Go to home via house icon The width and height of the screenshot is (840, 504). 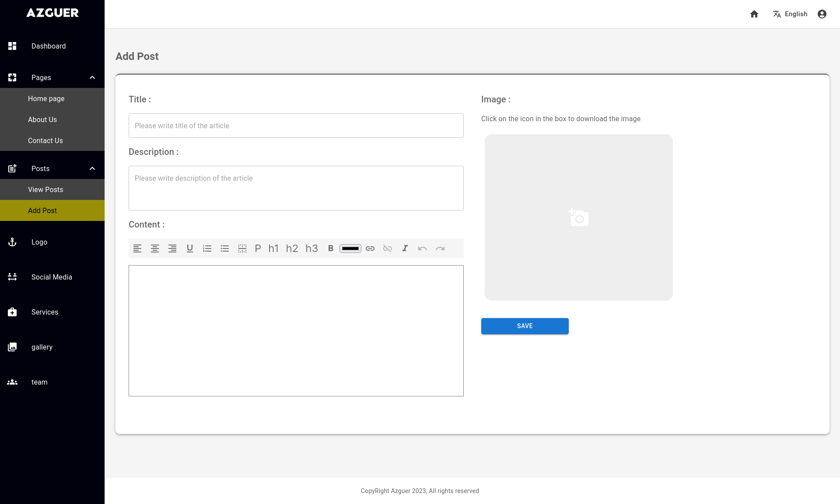(x=754, y=14)
